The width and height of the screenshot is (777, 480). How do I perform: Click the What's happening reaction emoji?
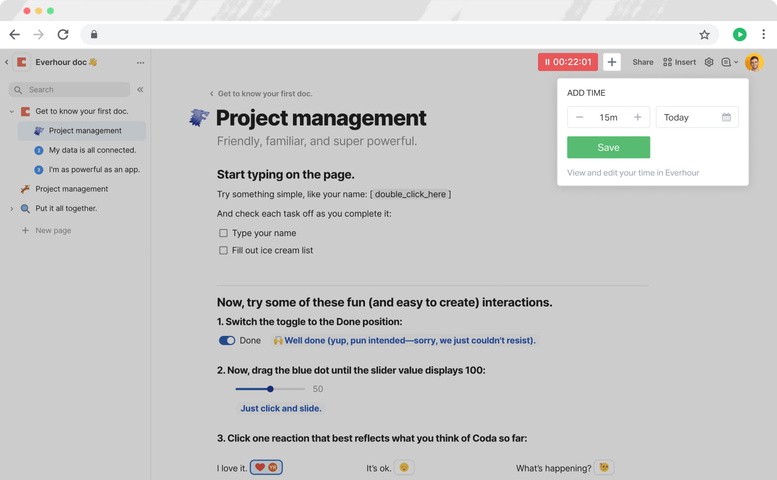604,467
